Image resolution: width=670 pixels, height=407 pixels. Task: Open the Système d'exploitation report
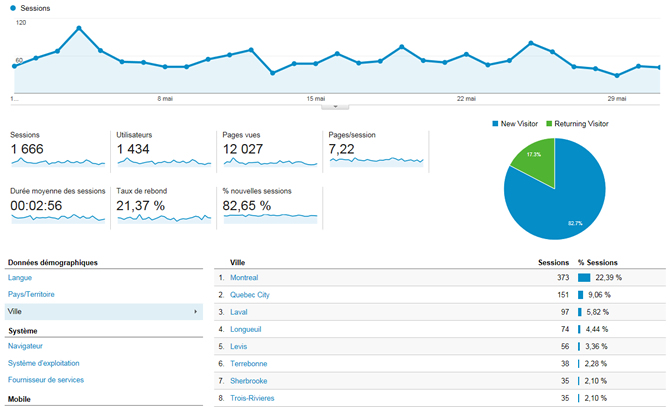(43, 363)
